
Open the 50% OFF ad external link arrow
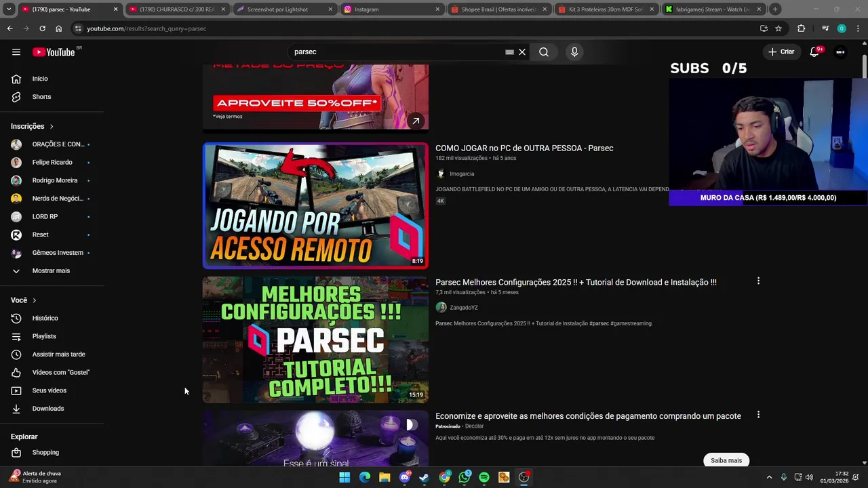416,121
